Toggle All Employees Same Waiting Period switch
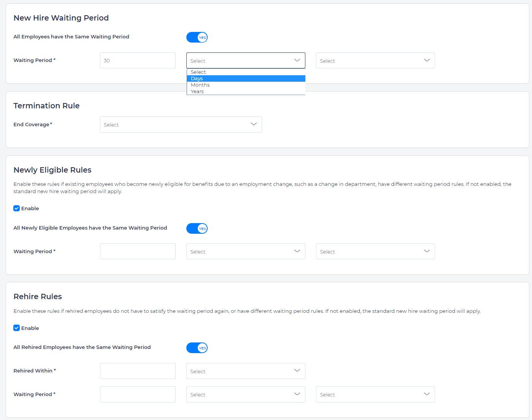The image size is (532, 420). click(x=197, y=37)
